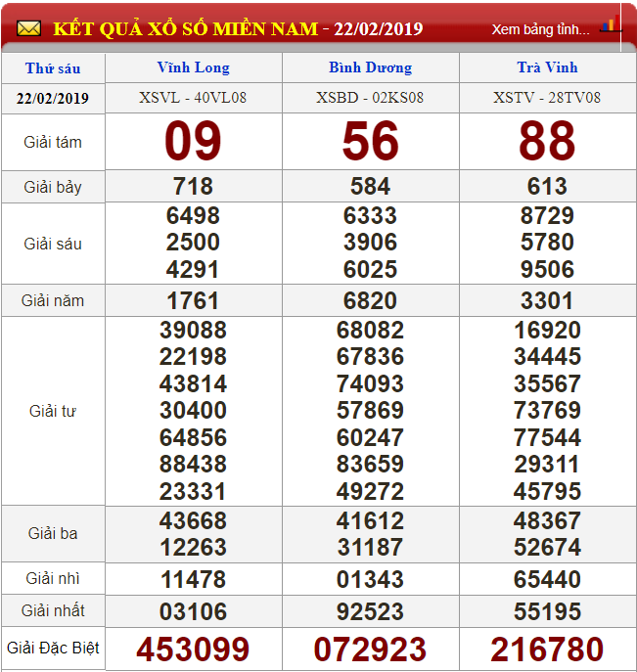Screen dimensions: 637x672
Task: Select third prize number '41612'
Action: (370, 521)
